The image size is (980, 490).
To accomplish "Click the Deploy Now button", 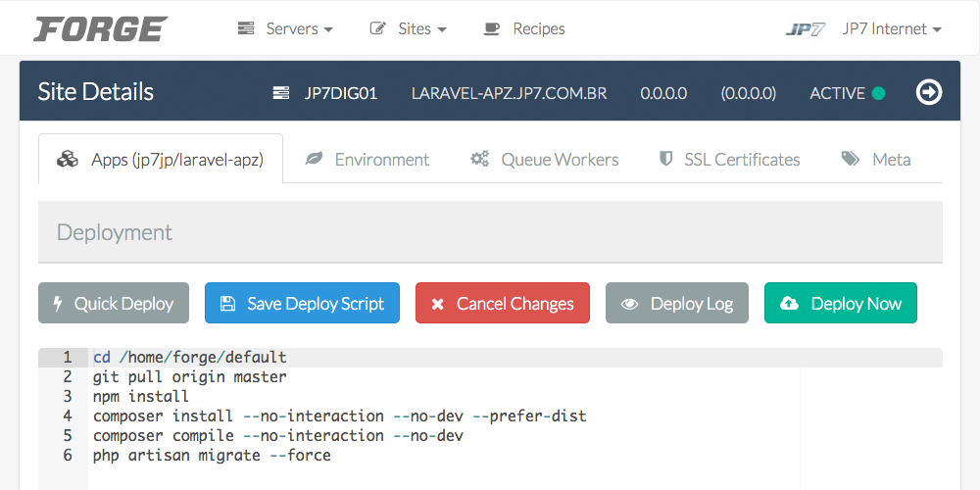I will (x=841, y=303).
